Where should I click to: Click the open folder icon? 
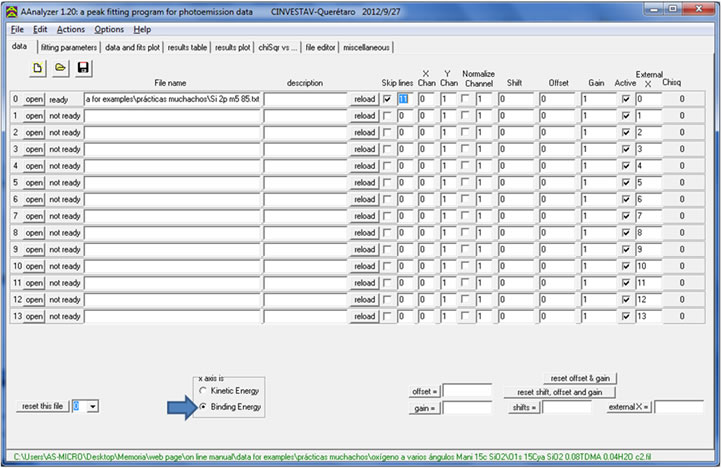coord(60,67)
